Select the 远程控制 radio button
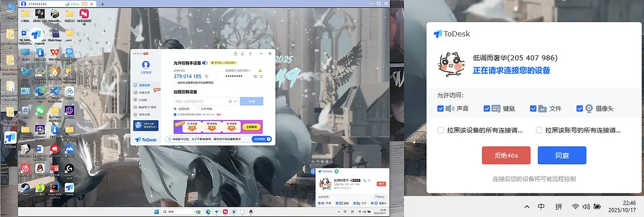Screen dimensions: 644x217 [175, 109]
